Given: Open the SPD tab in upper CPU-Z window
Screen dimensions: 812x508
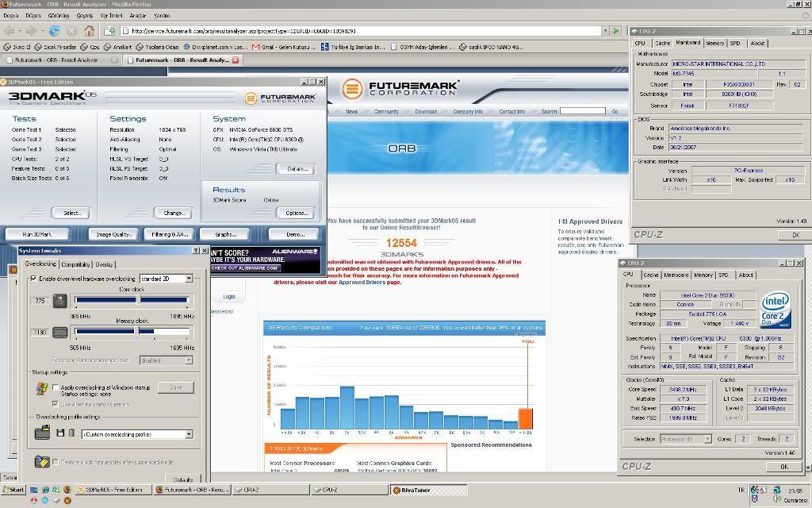Looking at the screenshot, I should [x=735, y=43].
